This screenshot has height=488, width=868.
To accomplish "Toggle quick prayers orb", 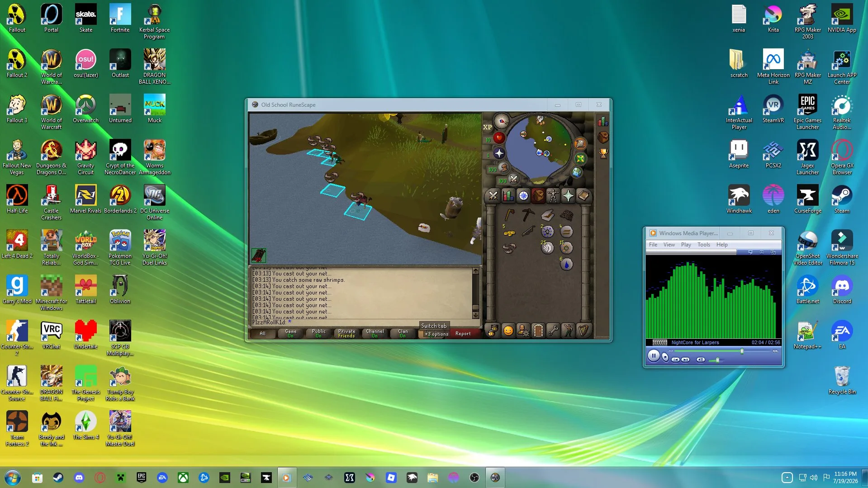I will [499, 153].
